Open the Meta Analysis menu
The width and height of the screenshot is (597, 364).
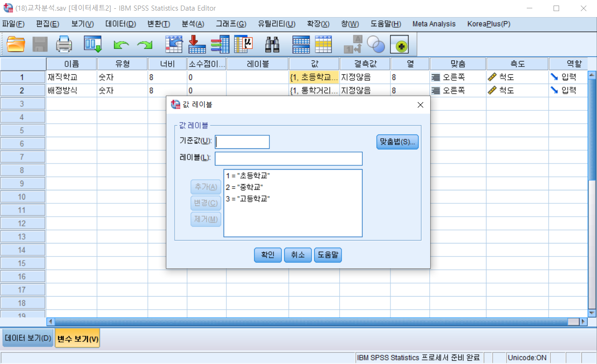click(x=434, y=24)
